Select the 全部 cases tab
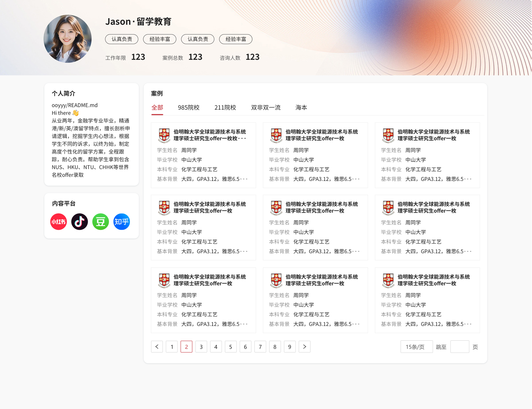 [x=157, y=107]
